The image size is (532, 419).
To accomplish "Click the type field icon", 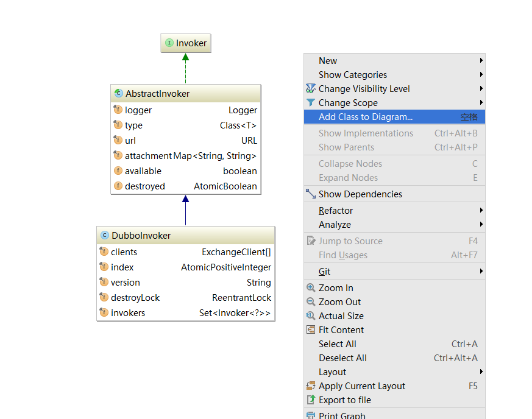I will [118, 125].
